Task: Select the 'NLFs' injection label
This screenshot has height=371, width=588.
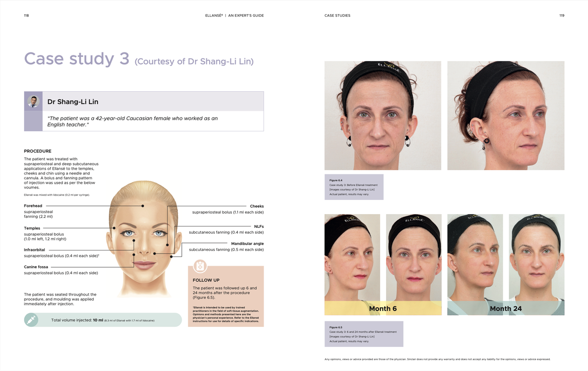Action: click(x=259, y=226)
